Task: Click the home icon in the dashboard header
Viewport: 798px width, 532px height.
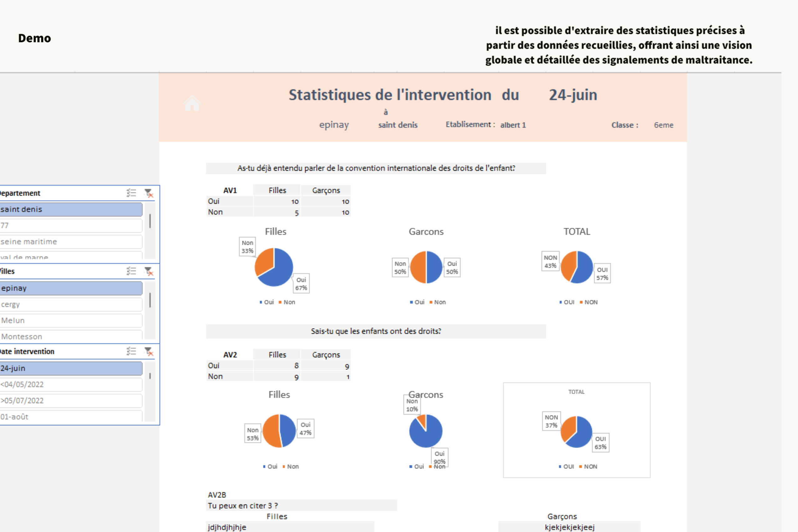Action: 192,103
